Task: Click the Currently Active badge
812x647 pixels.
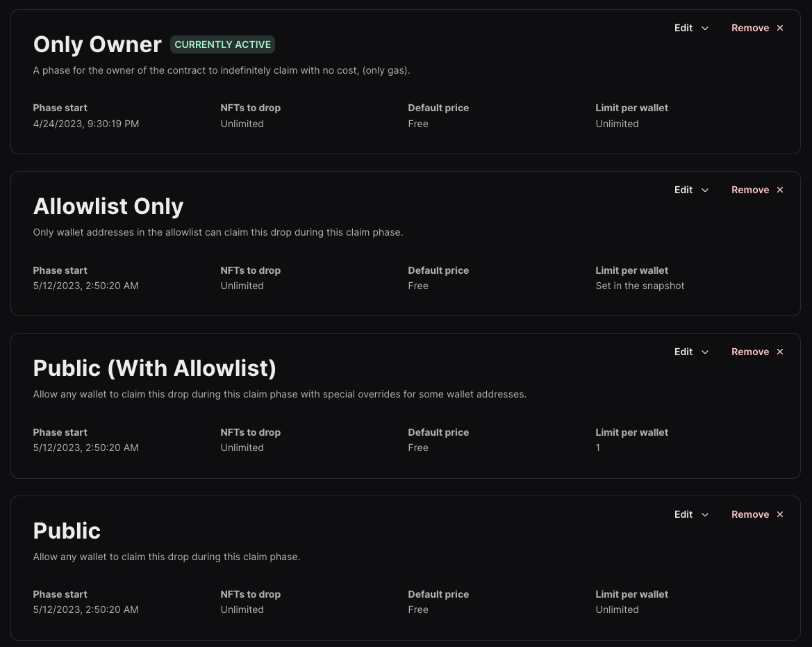Action: click(x=223, y=44)
